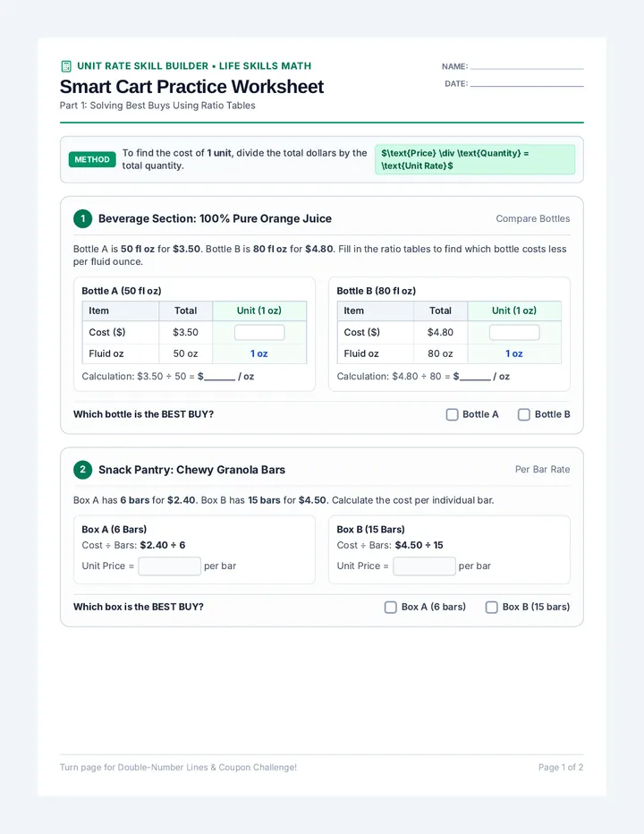This screenshot has width=644, height=834.
Task: Click the section number 1 badge
Action: tap(82, 218)
